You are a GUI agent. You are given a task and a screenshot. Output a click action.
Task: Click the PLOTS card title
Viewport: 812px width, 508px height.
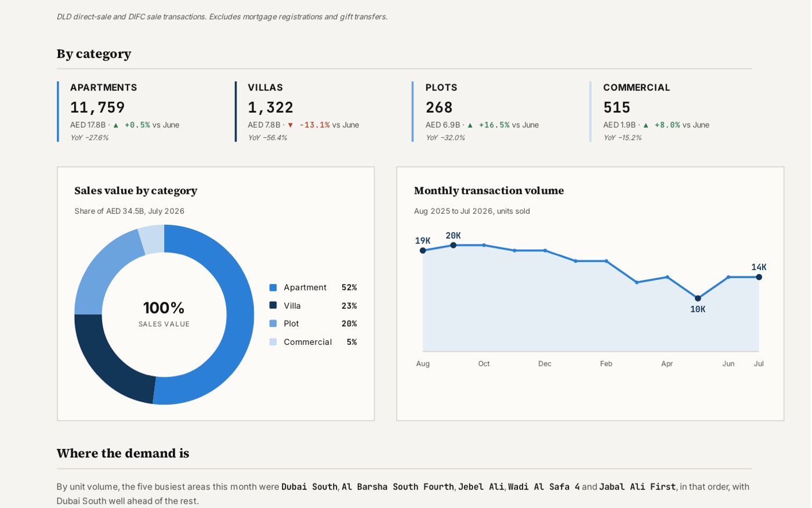point(441,88)
